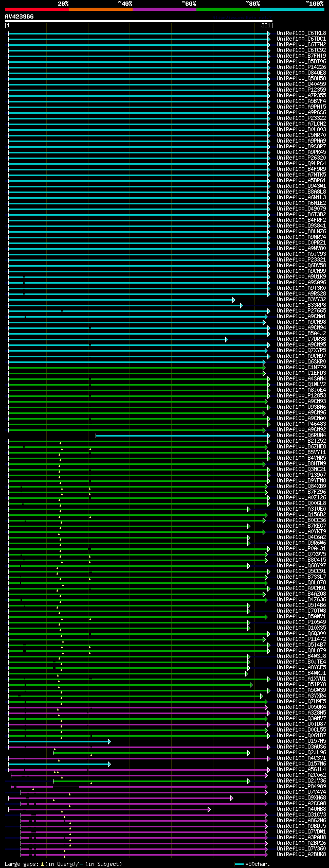Select UniRef100_B3SRP8 entry
This screenshot has height=868, width=329.
pos(301,305)
